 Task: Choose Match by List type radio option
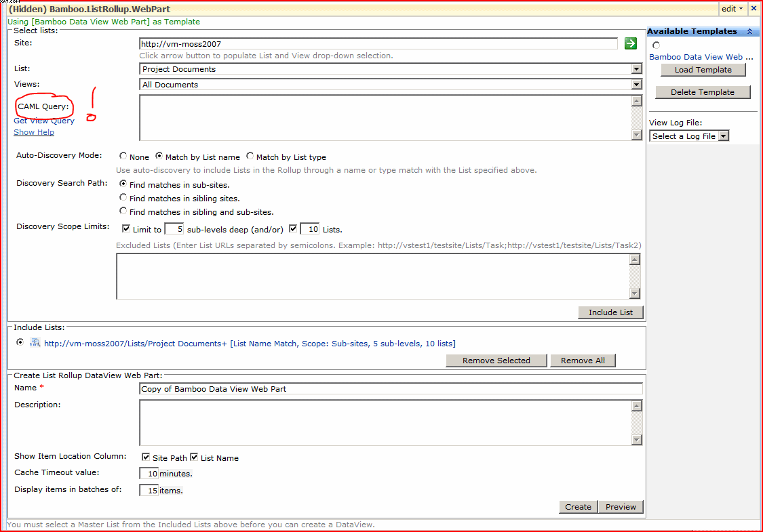250,157
